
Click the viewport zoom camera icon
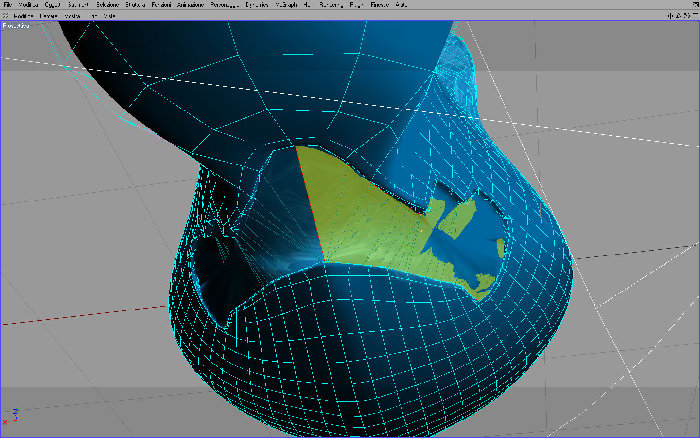tap(678, 16)
